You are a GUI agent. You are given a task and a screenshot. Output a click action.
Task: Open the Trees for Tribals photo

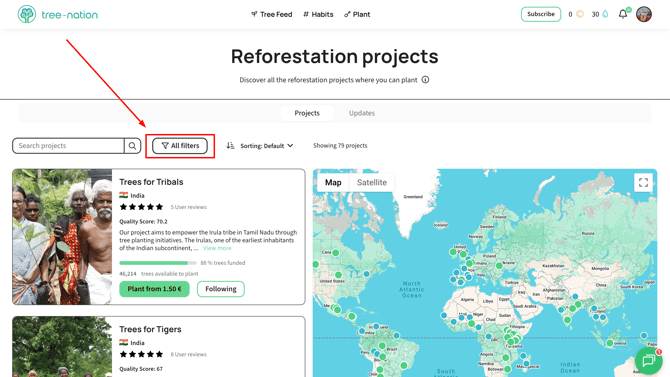click(x=62, y=237)
